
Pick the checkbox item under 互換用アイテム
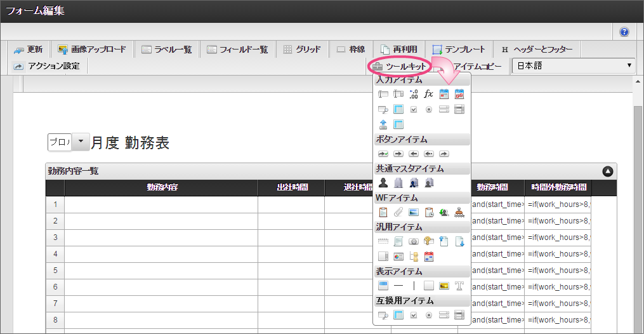(x=414, y=315)
